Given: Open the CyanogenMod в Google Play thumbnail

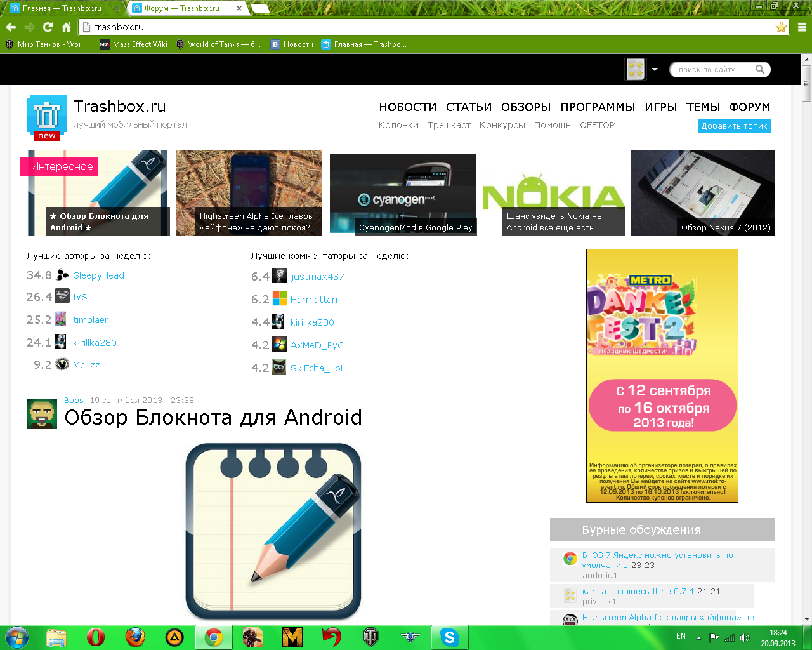Looking at the screenshot, I should click(x=403, y=195).
